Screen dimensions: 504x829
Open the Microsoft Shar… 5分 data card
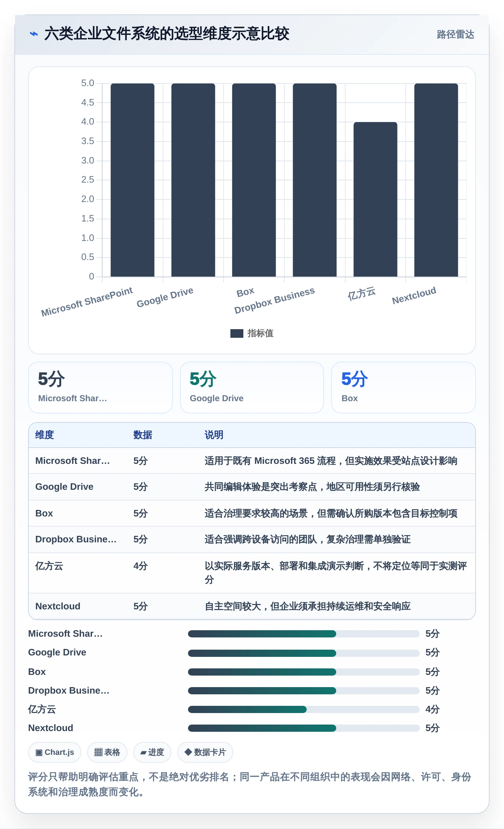100,387
